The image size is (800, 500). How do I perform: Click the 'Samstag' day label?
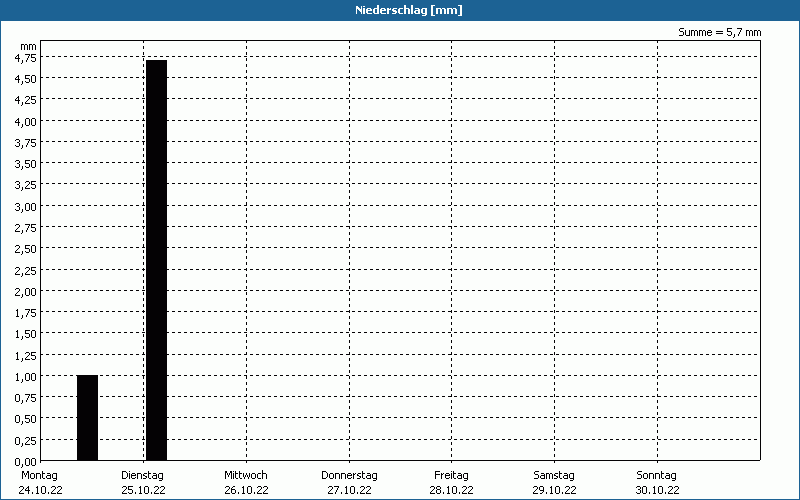tap(554, 476)
